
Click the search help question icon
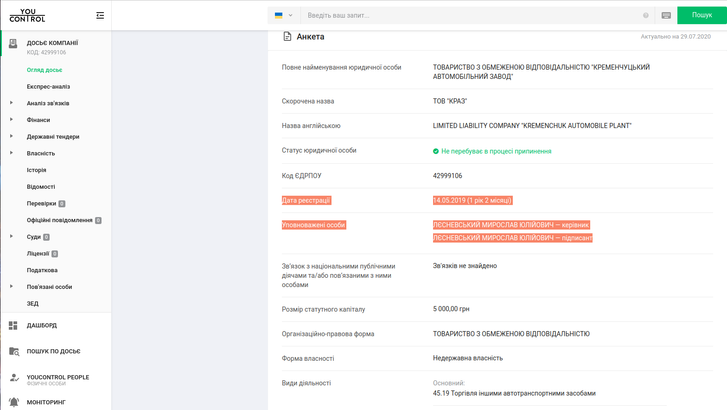[x=645, y=15]
